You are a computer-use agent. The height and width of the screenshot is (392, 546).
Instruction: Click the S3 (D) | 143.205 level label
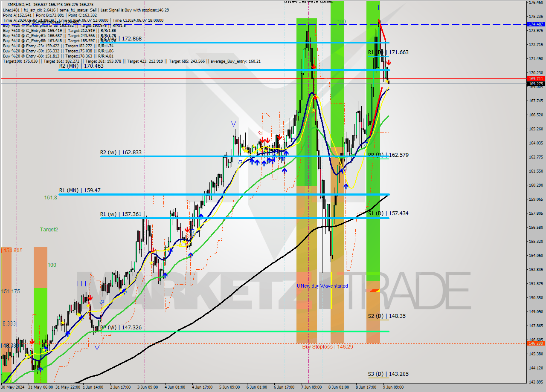(x=388, y=374)
